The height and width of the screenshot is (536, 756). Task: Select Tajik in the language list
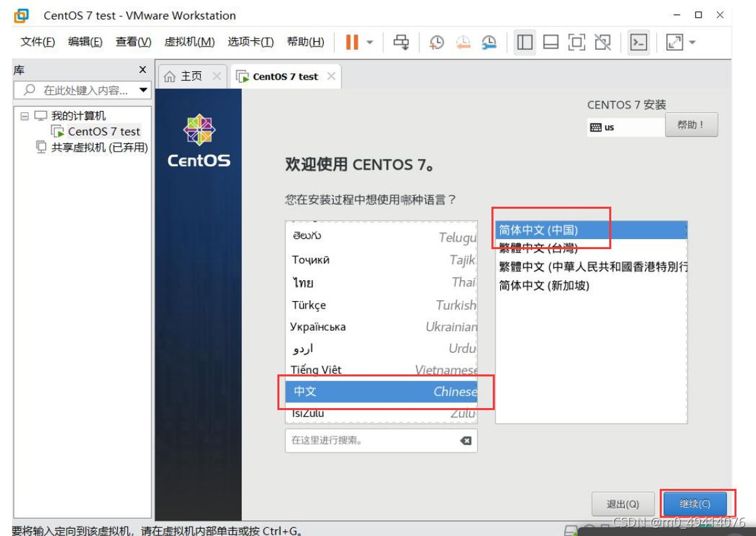click(382, 259)
